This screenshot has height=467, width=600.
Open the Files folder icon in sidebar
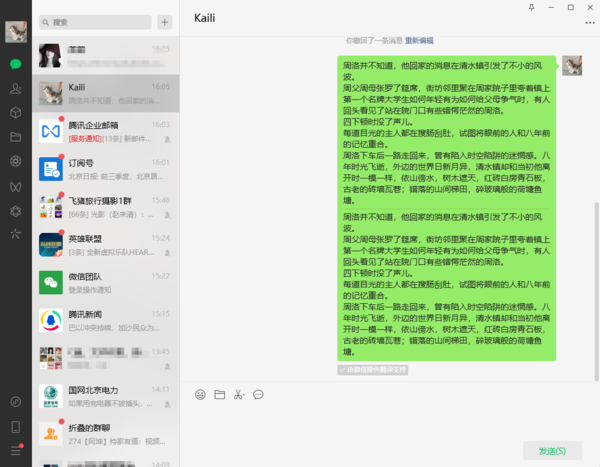(16, 137)
